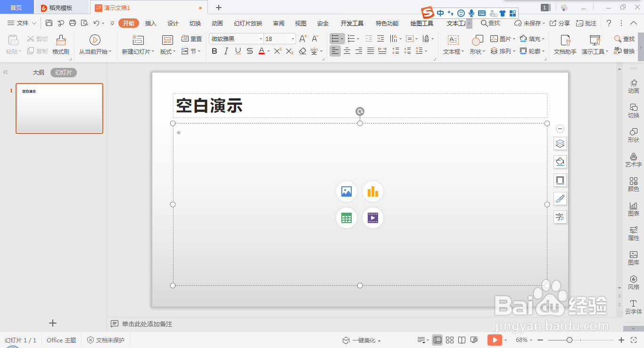Select the insert table icon in the placeholder
This screenshot has height=348, width=644.
(x=347, y=218)
